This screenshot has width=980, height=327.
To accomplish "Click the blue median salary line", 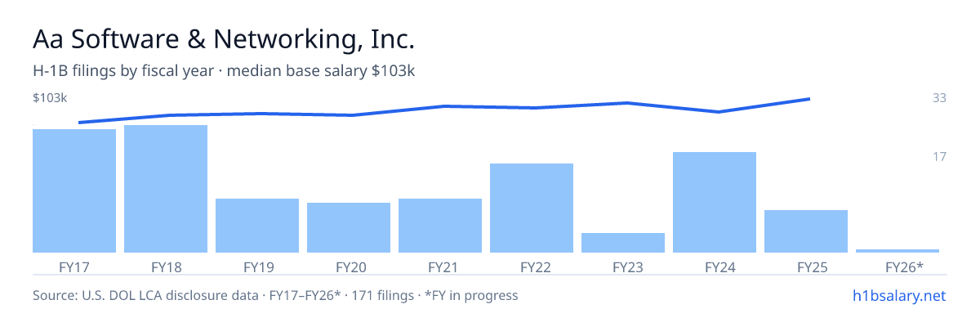I will point(444,106).
